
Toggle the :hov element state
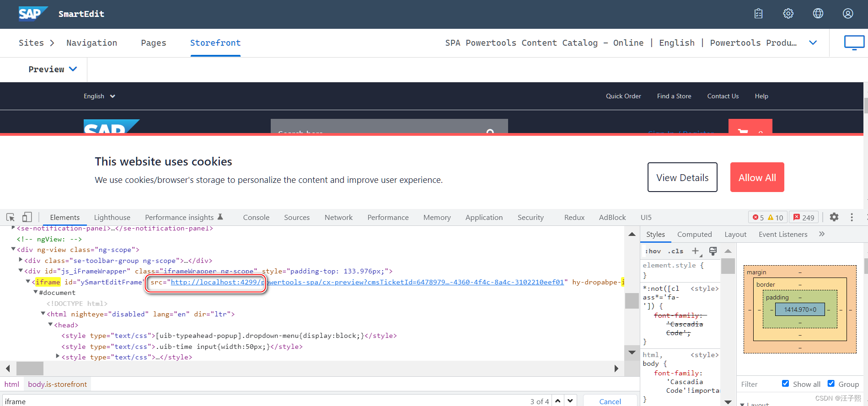click(653, 251)
